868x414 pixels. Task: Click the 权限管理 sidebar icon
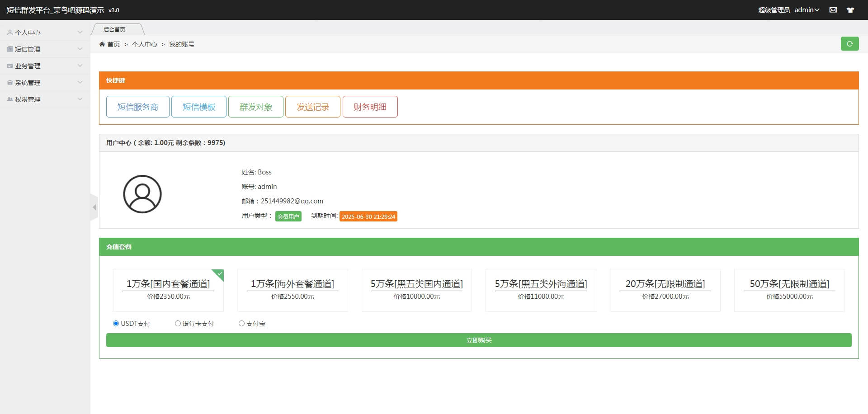(x=10, y=99)
